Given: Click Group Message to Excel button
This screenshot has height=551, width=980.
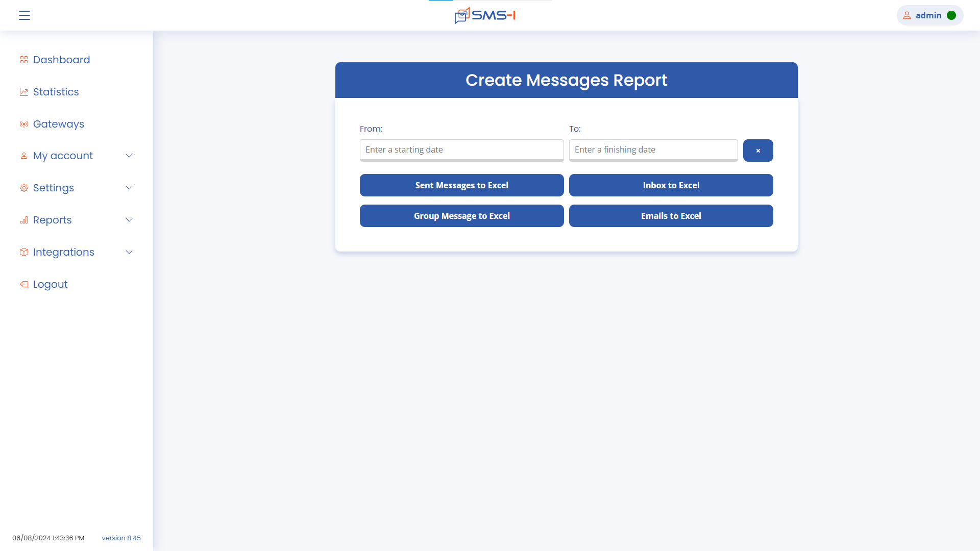Looking at the screenshot, I should 462,216.
